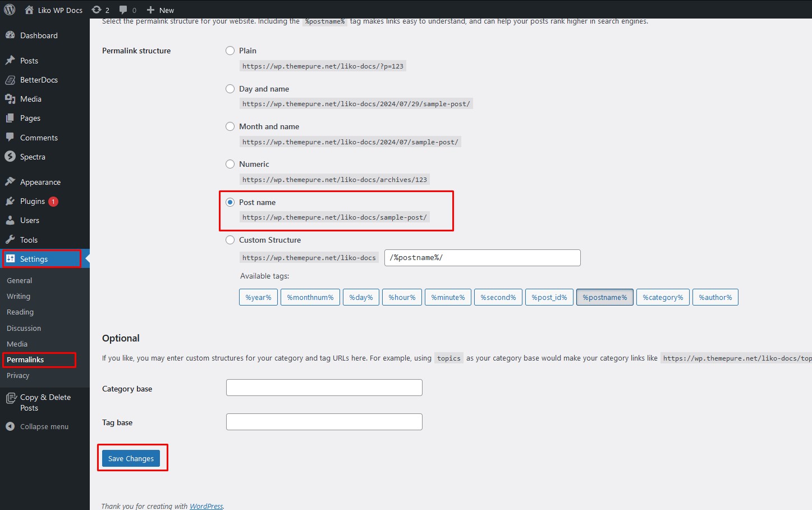Open the Liko WP Docs home icon
Image resolution: width=812 pixels, height=510 pixels.
click(x=29, y=10)
